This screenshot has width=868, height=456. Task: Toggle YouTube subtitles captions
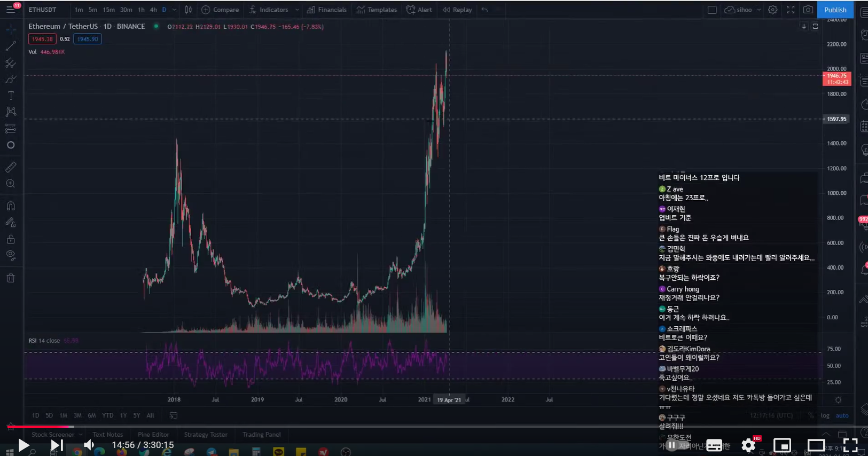pos(714,445)
